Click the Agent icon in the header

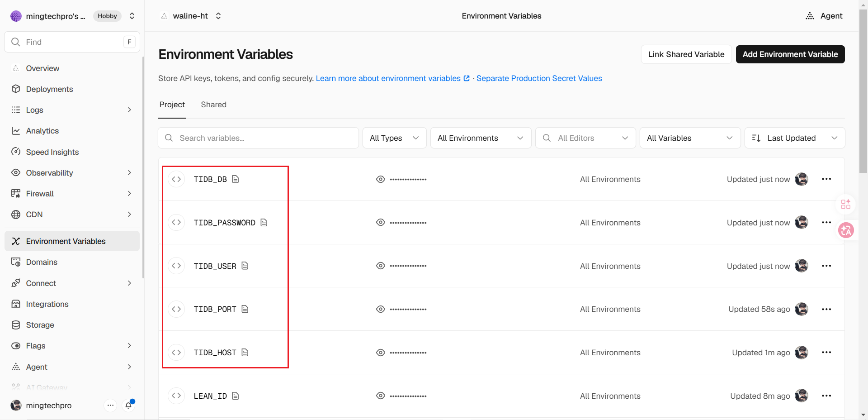click(x=810, y=16)
